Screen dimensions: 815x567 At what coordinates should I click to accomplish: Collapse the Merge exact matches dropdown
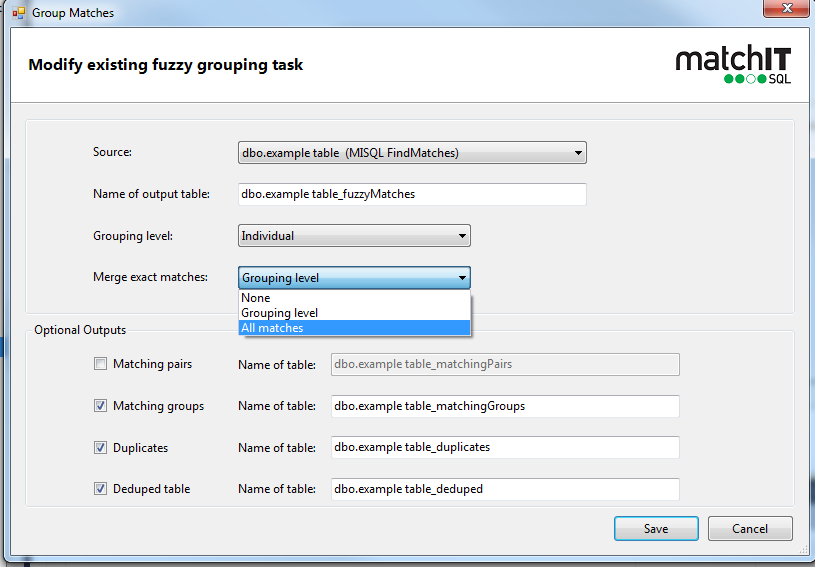pos(354,278)
